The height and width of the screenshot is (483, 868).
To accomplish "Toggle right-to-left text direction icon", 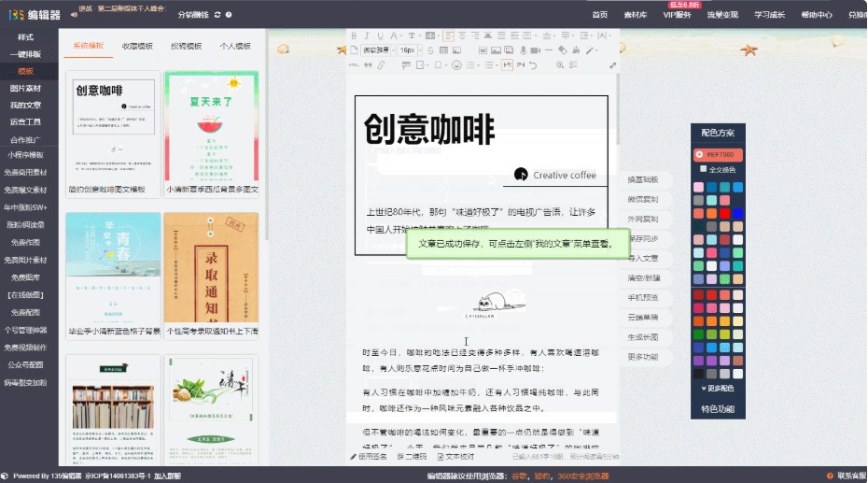I will pos(521,64).
